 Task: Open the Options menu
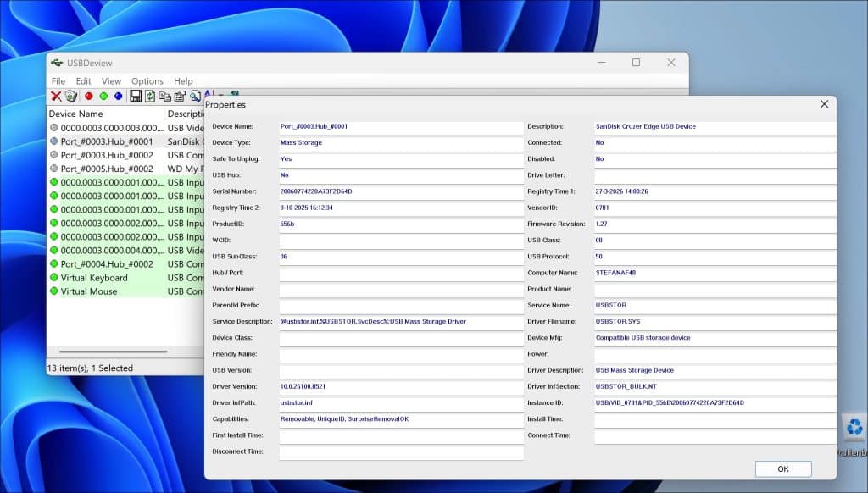(x=147, y=80)
